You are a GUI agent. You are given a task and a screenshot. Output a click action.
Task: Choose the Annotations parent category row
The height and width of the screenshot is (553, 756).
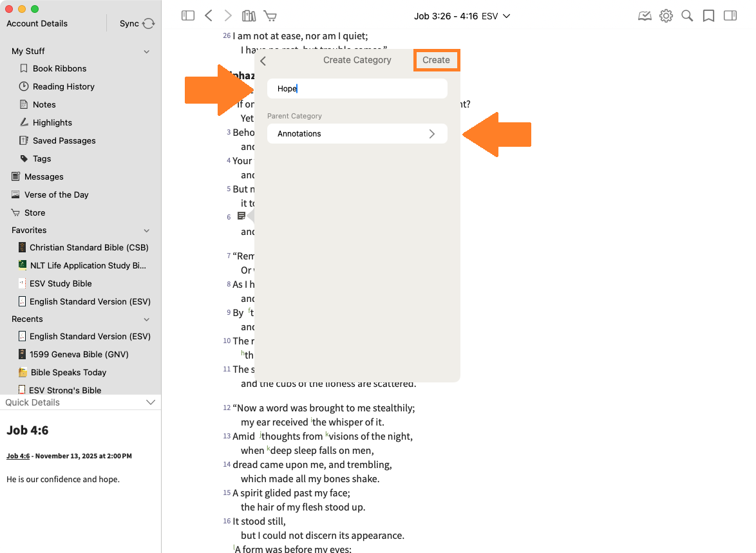[357, 134]
